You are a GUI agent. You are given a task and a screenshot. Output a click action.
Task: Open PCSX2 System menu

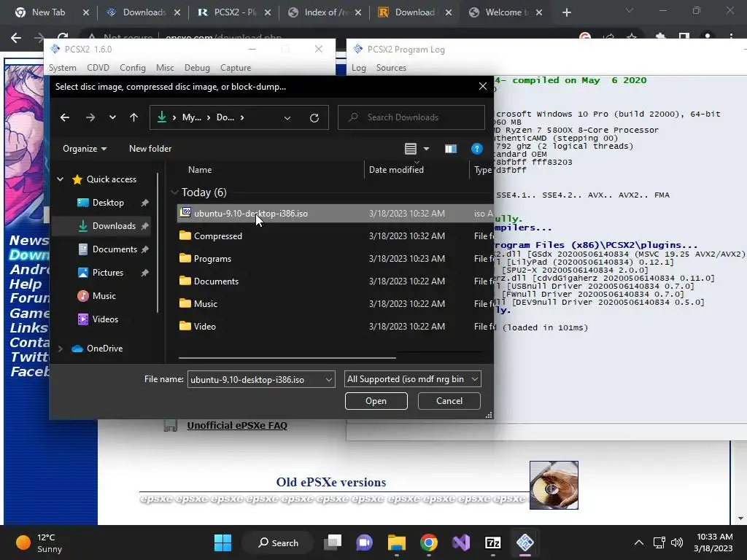click(x=63, y=68)
